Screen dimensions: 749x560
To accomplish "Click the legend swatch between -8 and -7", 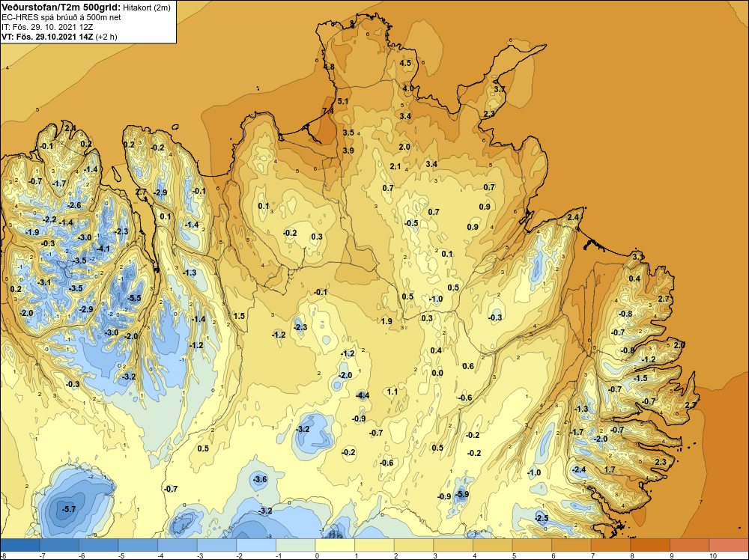I will click(x=20, y=545).
